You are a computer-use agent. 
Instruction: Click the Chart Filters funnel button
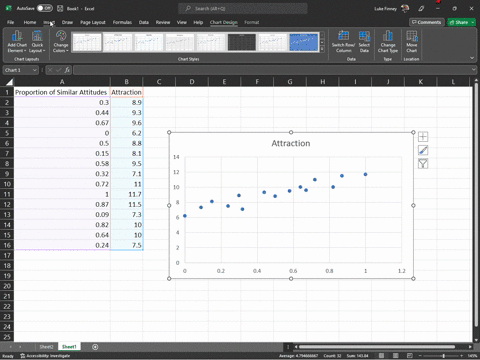coord(423,164)
